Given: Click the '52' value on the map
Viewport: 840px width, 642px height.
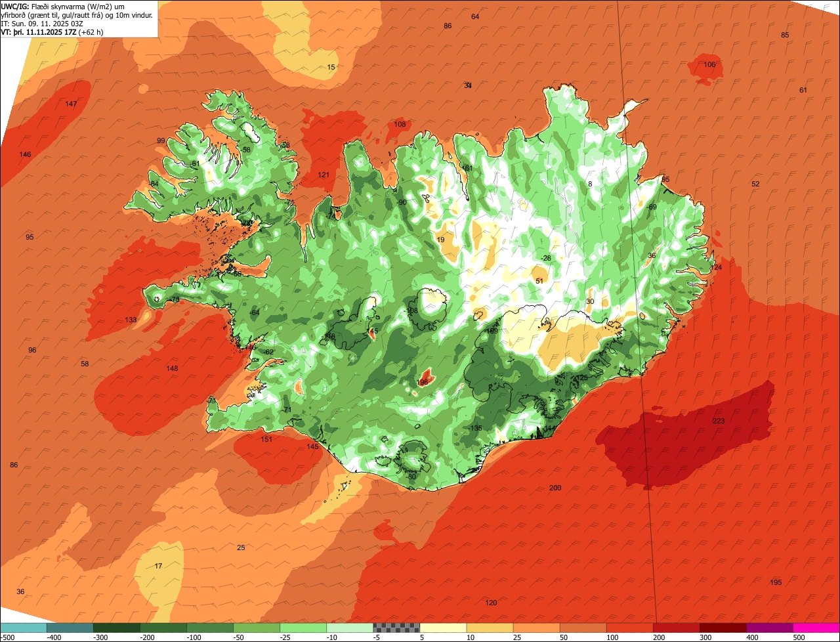Looking at the screenshot, I should (x=755, y=184).
